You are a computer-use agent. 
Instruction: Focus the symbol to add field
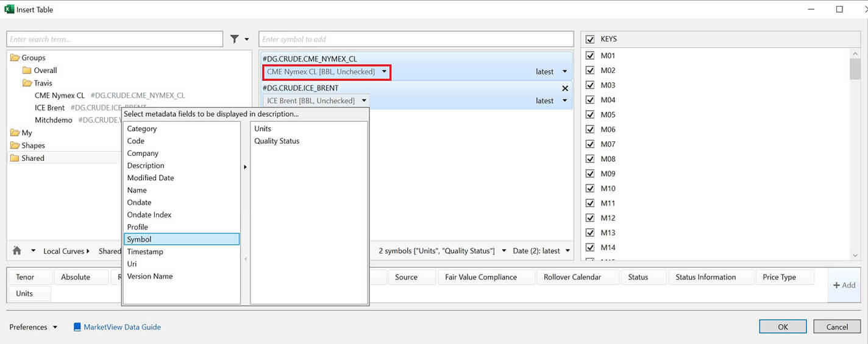[x=416, y=39]
